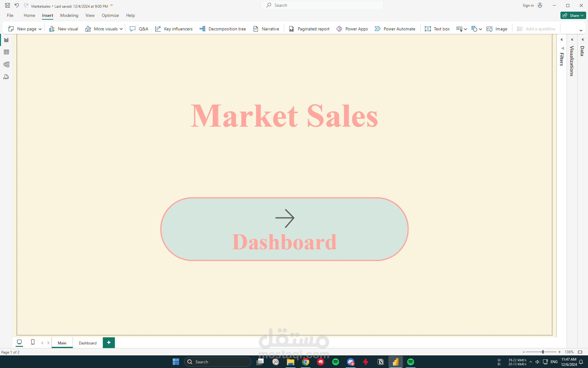Switch to Table view icon
Screen dimensions: 588x368
6,52
